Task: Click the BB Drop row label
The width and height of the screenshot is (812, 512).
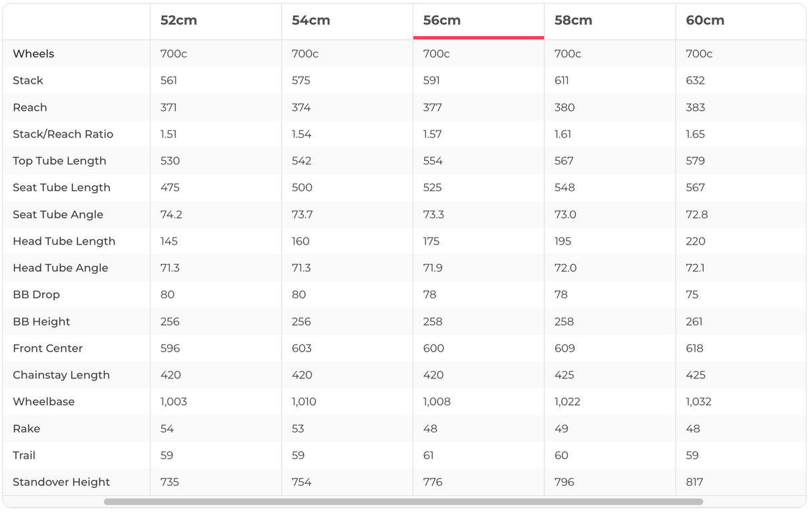Action: pyautogui.click(x=36, y=295)
